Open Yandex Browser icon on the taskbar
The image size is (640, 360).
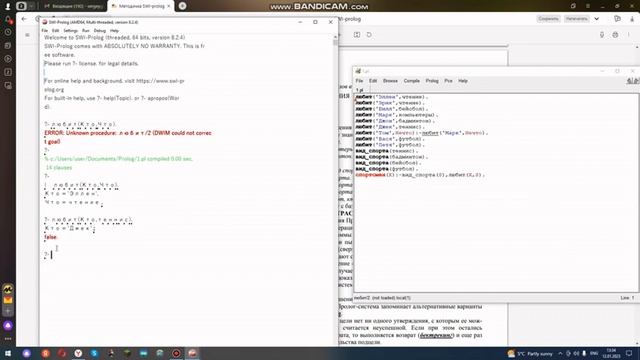tap(78, 353)
